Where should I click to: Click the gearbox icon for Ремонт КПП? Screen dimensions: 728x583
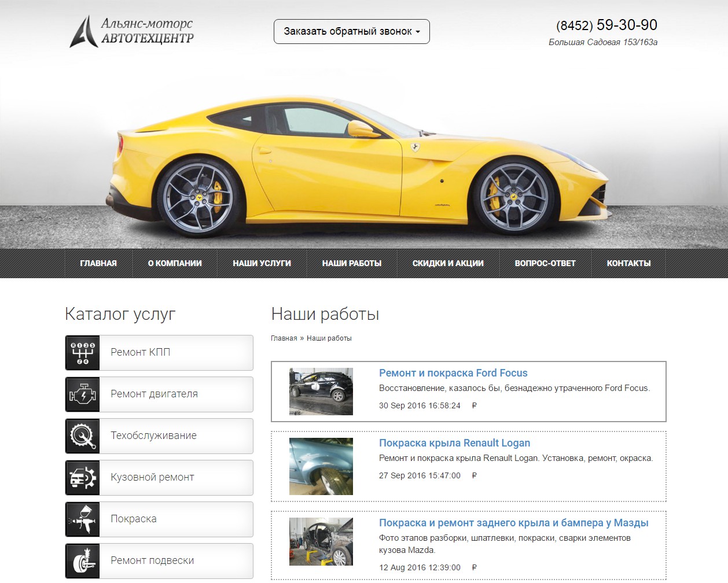[x=83, y=353]
